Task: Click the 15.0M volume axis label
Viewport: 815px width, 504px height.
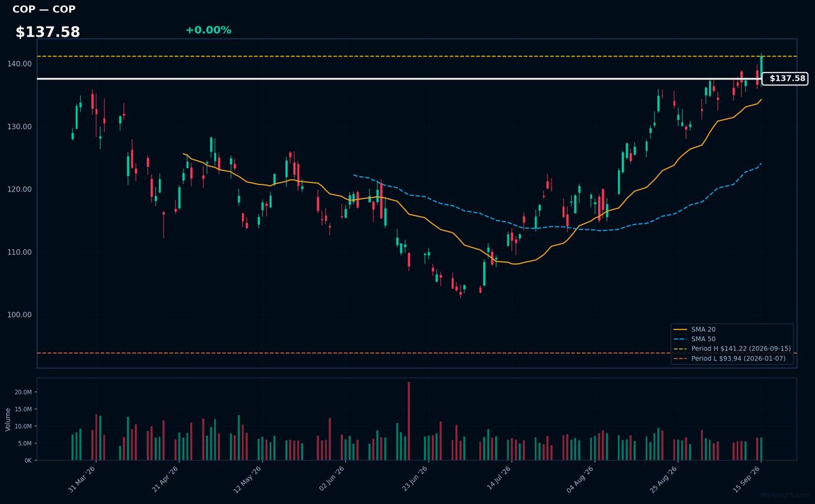Action: tap(22, 410)
